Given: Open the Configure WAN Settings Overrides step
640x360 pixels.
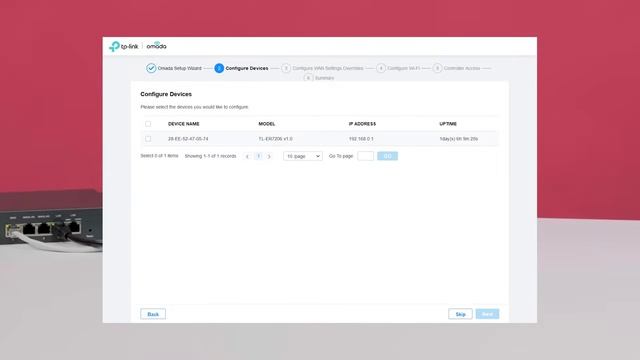Looking at the screenshot, I should click(322, 68).
